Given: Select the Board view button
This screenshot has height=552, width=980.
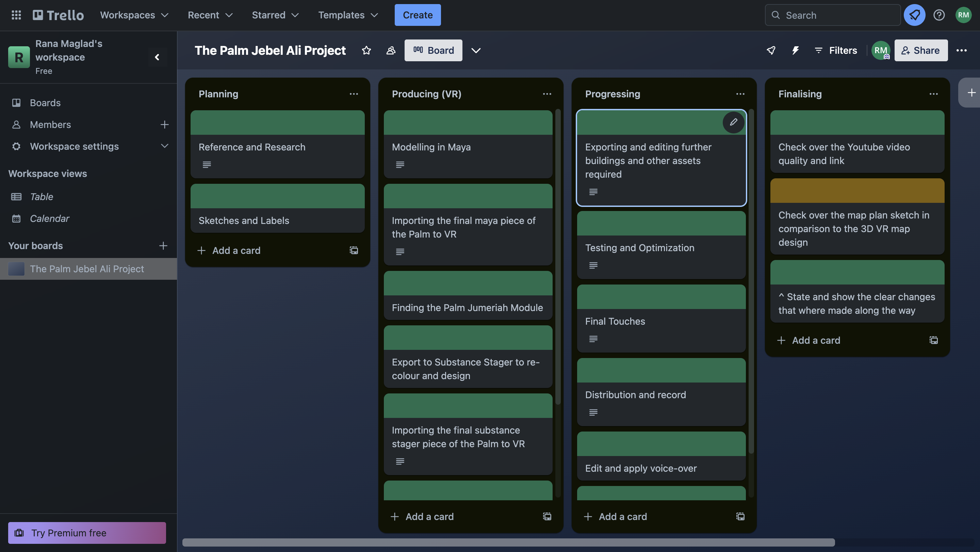Looking at the screenshot, I should coord(433,50).
